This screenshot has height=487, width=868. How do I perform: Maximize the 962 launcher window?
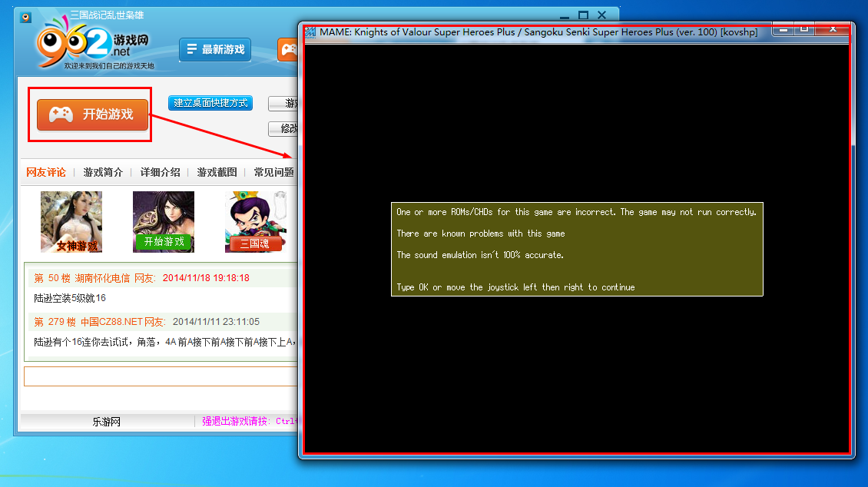click(x=584, y=15)
